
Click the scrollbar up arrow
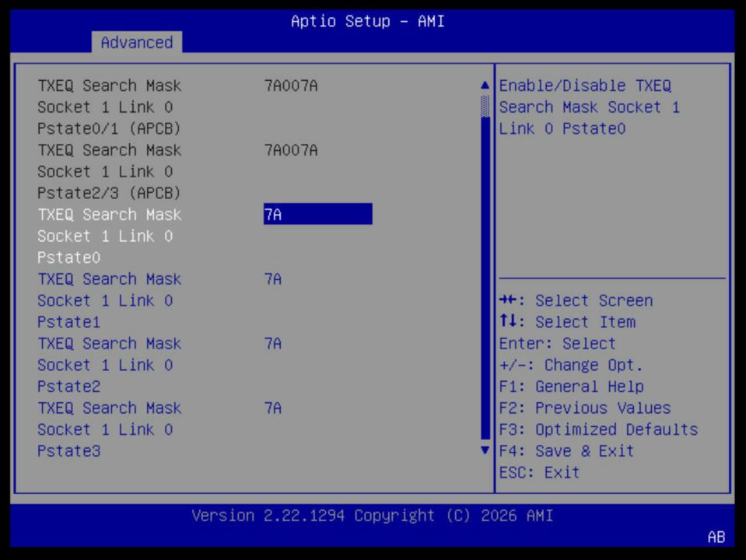click(485, 85)
